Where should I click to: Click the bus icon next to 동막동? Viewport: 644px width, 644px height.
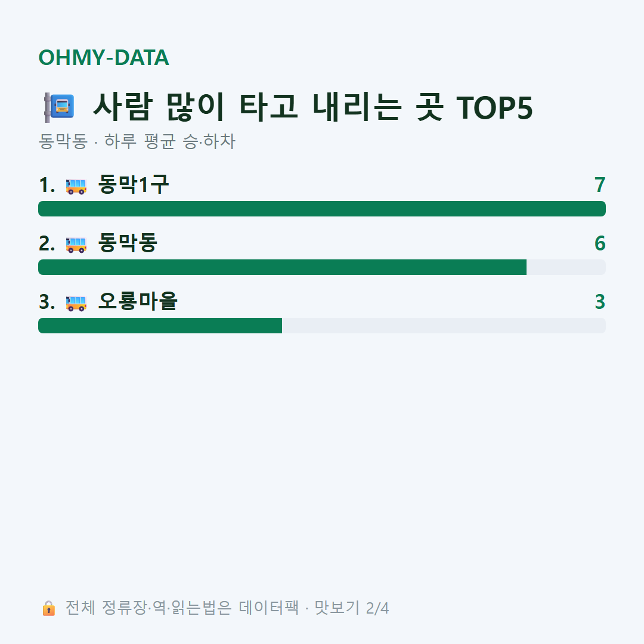[x=76, y=244]
